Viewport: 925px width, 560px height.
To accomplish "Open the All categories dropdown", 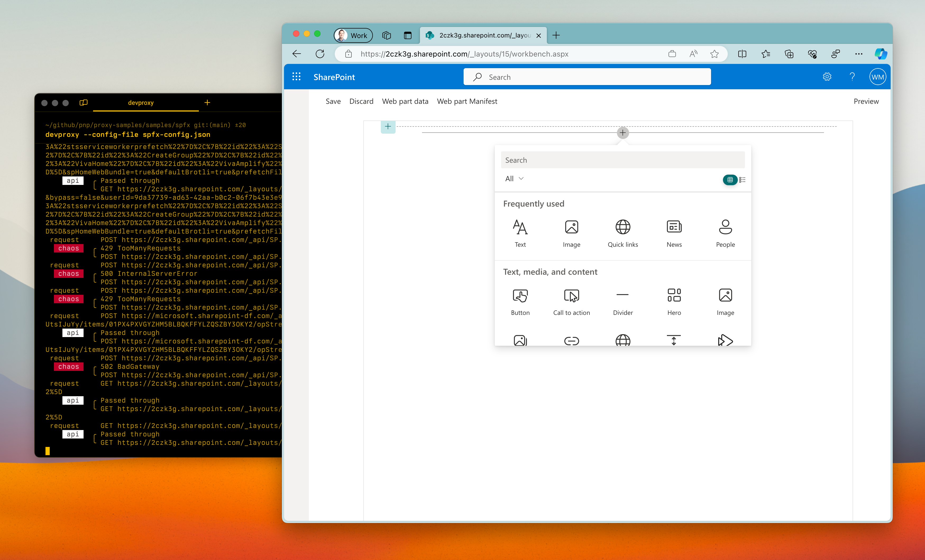I will (x=514, y=179).
